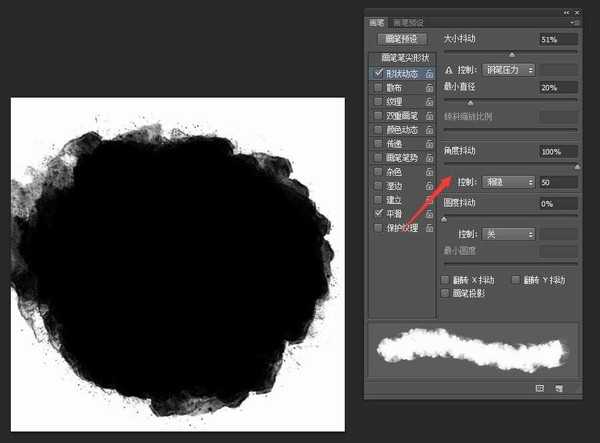Click the pen pressure warning triangle icon
The height and width of the screenshot is (443, 600).
pyautogui.click(x=449, y=70)
